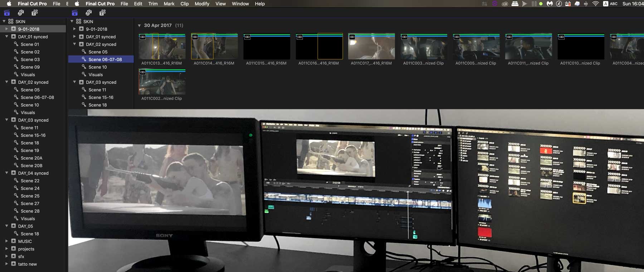The image size is (644, 272).
Task: Collapse 30 Apr 2017 clip group
Action: tap(139, 25)
